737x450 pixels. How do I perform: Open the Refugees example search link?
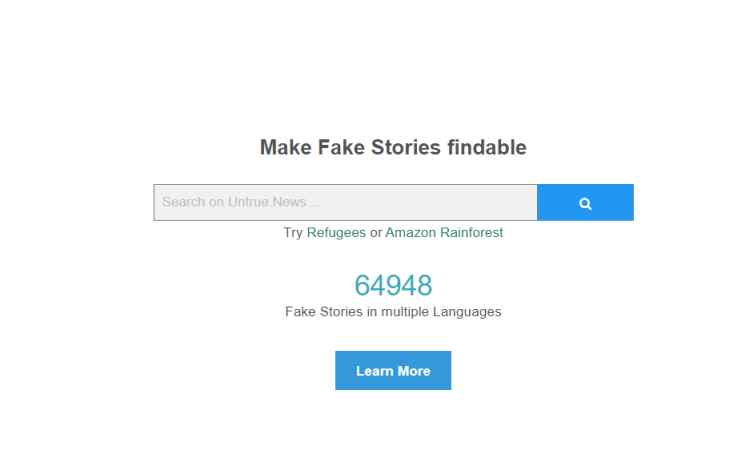pyautogui.click(x=336, y=232)
